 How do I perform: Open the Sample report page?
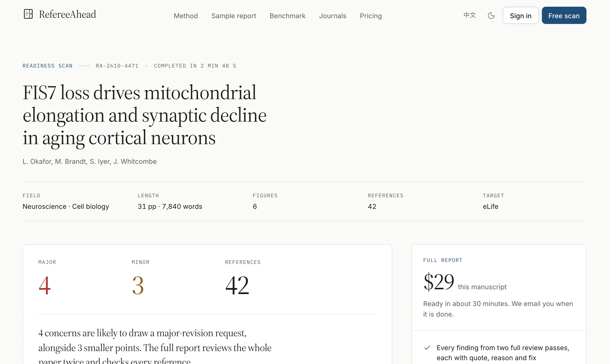(x=234, y=16)
